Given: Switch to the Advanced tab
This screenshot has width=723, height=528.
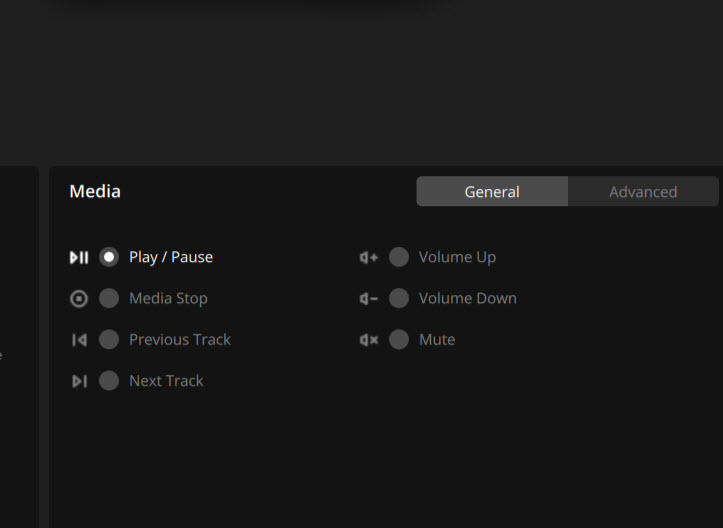Looking at the screenshot, I should pos(643,191).
